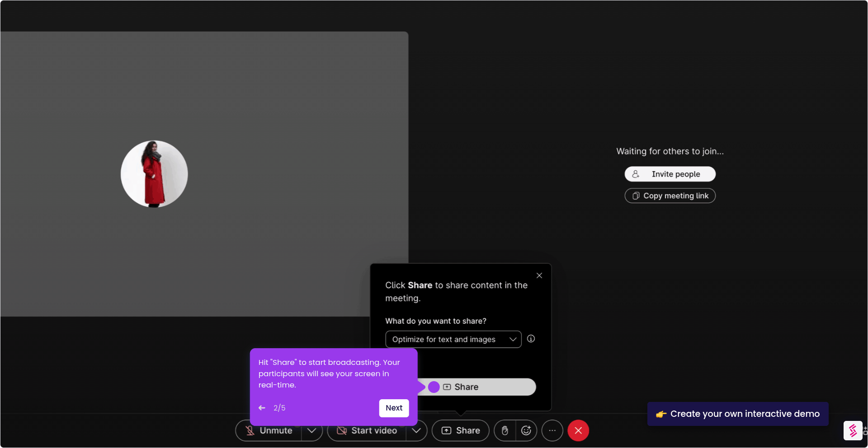The width and height of the screenshot is (868, 448).
Task: Open video options arrow next to Start video
Action: tap(416, 430)
